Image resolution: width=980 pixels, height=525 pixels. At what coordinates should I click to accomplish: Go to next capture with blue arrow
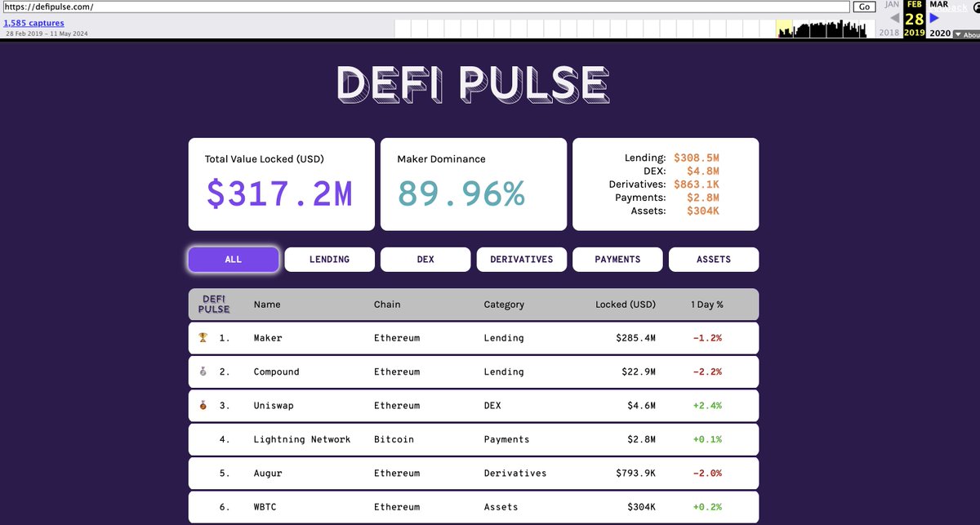934,18
